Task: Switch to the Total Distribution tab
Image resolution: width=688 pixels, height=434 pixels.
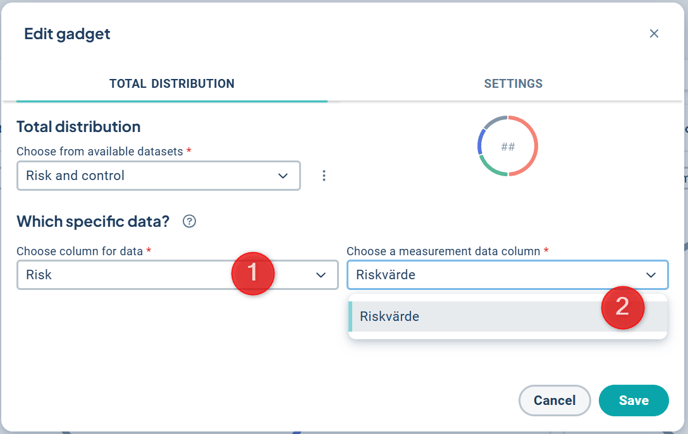Action: click(x=172, y=84)
